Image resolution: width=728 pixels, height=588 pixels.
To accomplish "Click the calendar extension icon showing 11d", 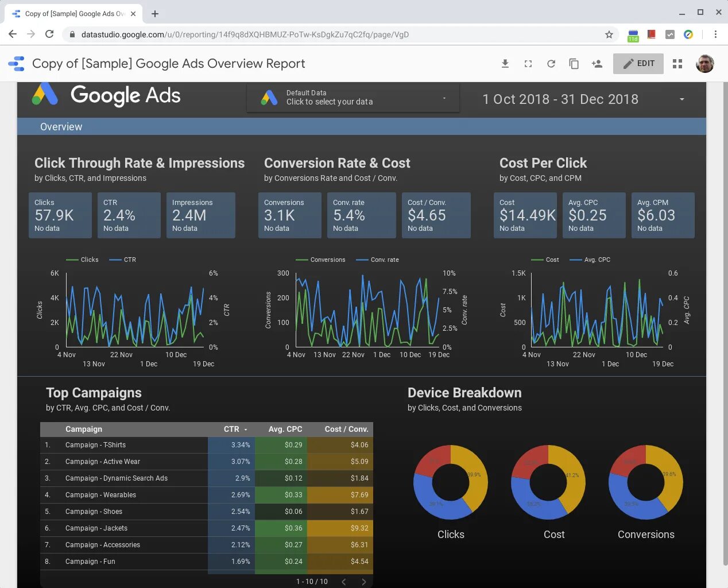I will click(633, 36).
